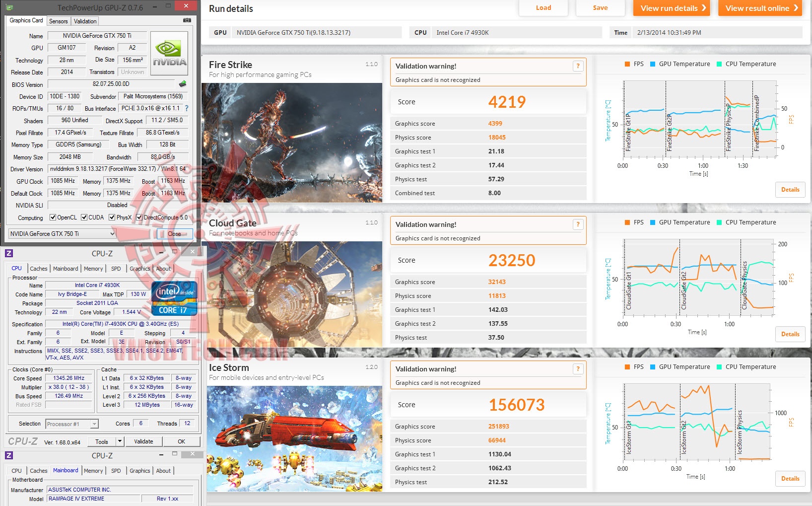Switch to the Sensors tab in GPU-Z
Screen dimensions: 812x506
(x=59, y=21)
